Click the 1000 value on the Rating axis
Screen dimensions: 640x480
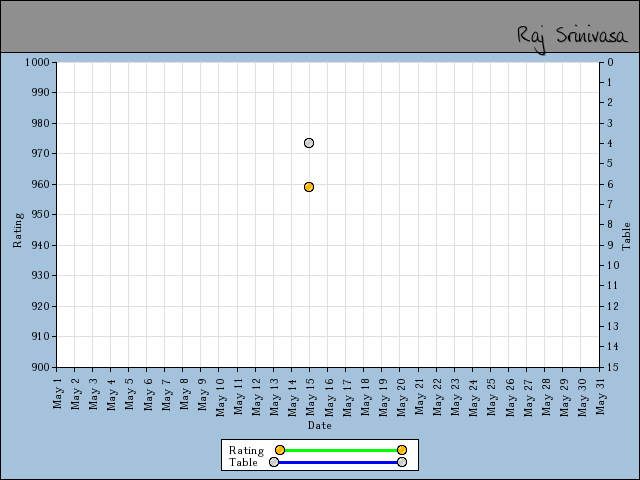(38, 62)
